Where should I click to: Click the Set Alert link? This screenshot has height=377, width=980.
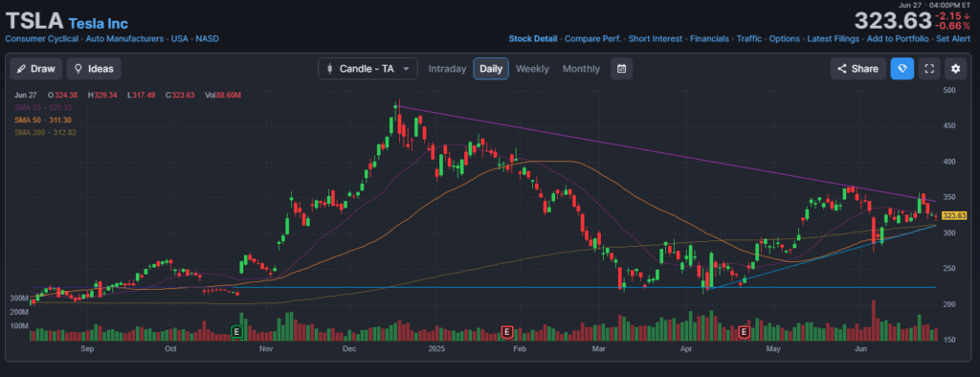953,39
